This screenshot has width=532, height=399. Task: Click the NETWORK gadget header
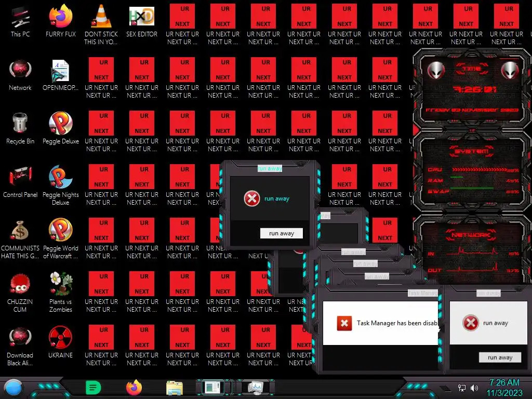coord(471,235)
